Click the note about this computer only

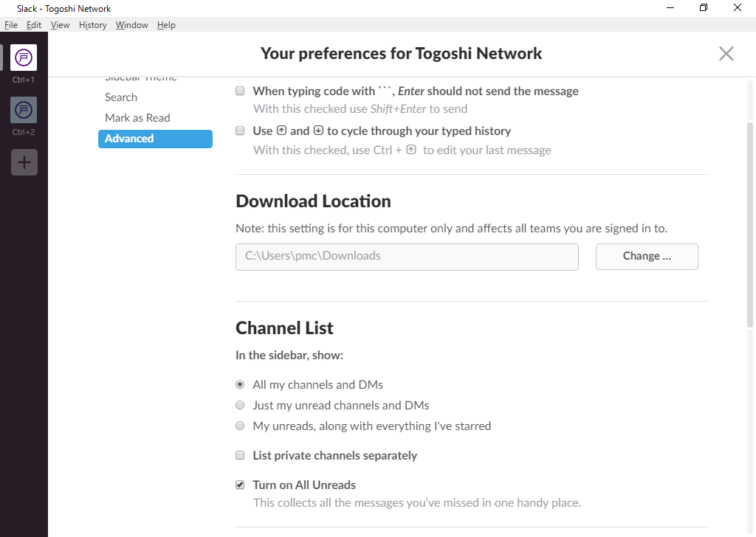pos(451,229)
